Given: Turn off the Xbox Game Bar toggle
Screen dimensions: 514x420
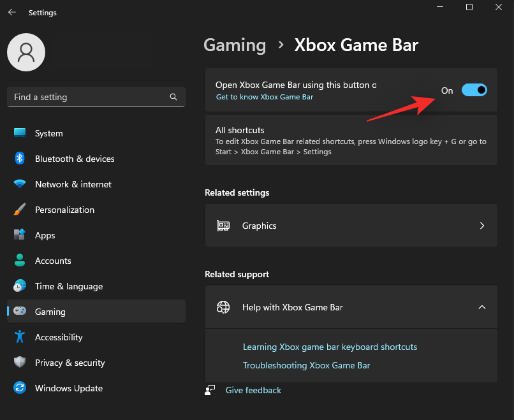Looking at the screenshot, I should click(x=474, y=91).
